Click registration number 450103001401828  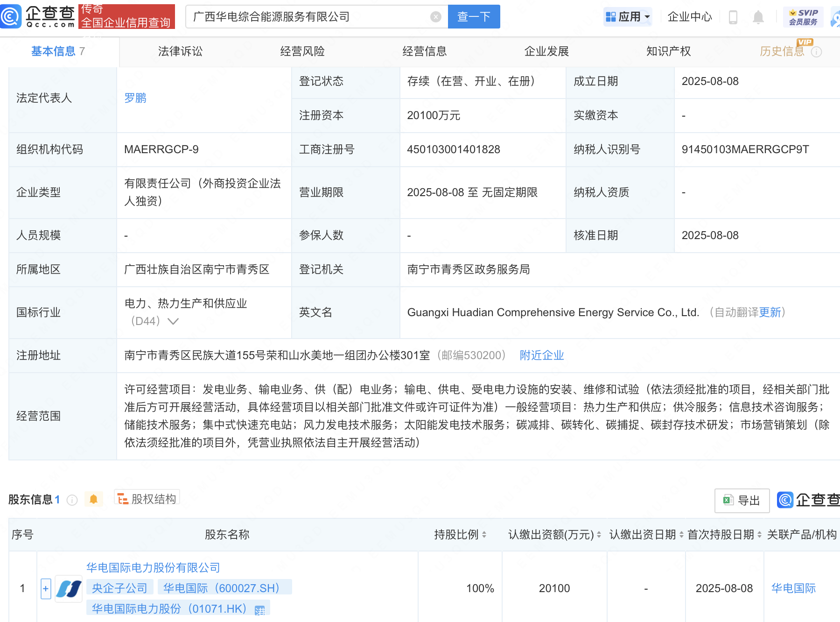(x=453, y=149)
